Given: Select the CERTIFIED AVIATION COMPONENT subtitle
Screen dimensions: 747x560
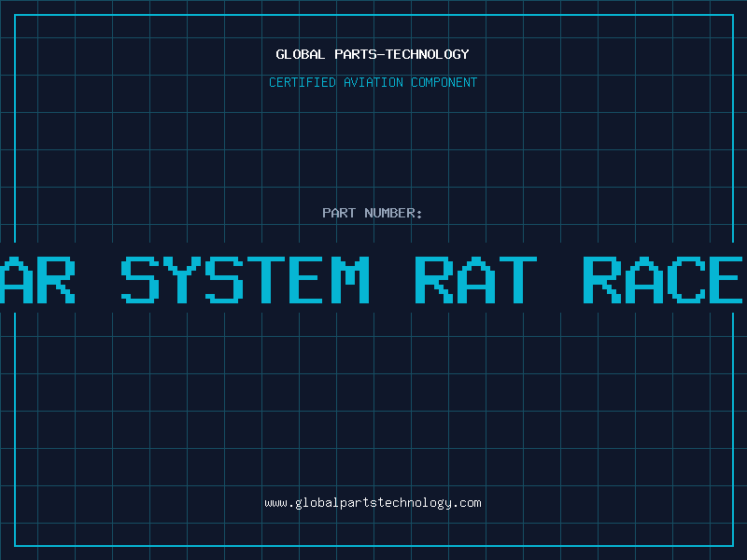Looking at the screenshot, I should [373, 82].
